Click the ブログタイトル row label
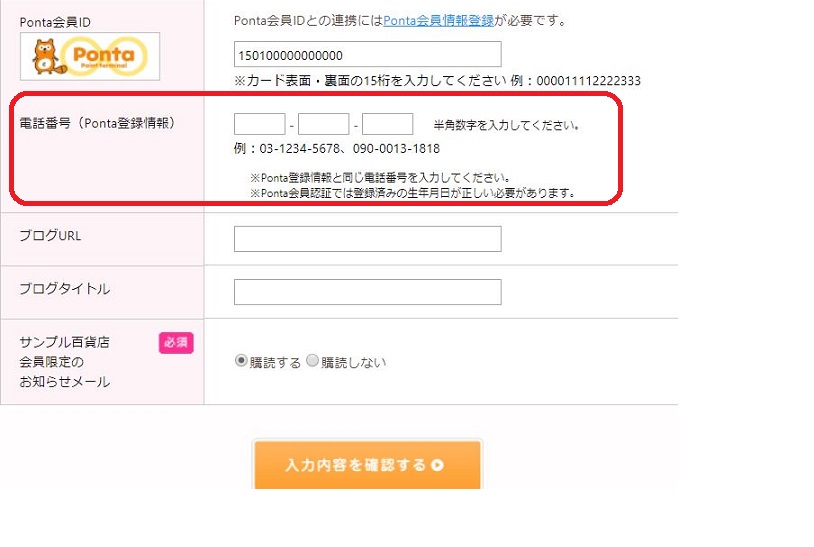The width and height of the screenshot is (814, 547). (x=64, y=289)
